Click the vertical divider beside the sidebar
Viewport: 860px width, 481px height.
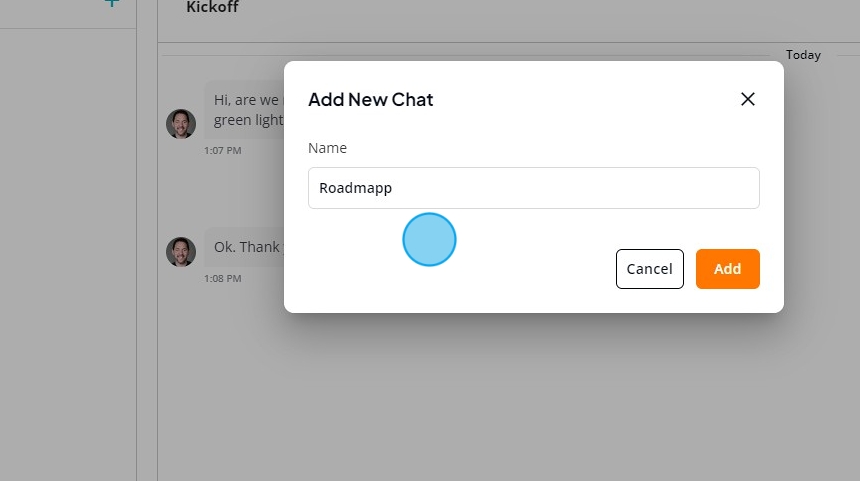pyautogui.click(x=137, y=240)
